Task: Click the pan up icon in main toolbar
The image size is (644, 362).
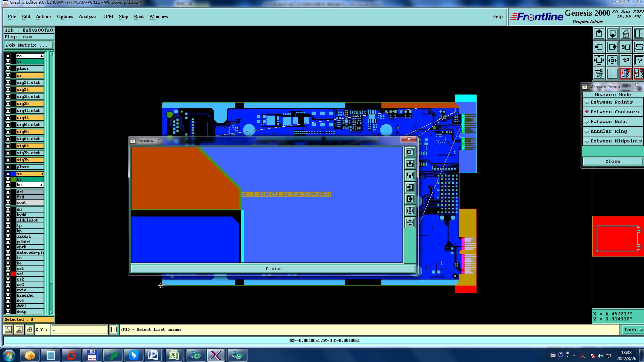Action: click(599, 34)
